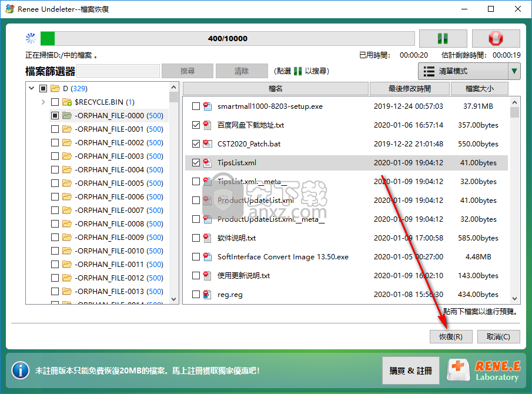Viewport: 532px width, 394px height.
Task: Select the -ORPHAN_FILE-0010 folder
Action: click(x=119, y=251)
